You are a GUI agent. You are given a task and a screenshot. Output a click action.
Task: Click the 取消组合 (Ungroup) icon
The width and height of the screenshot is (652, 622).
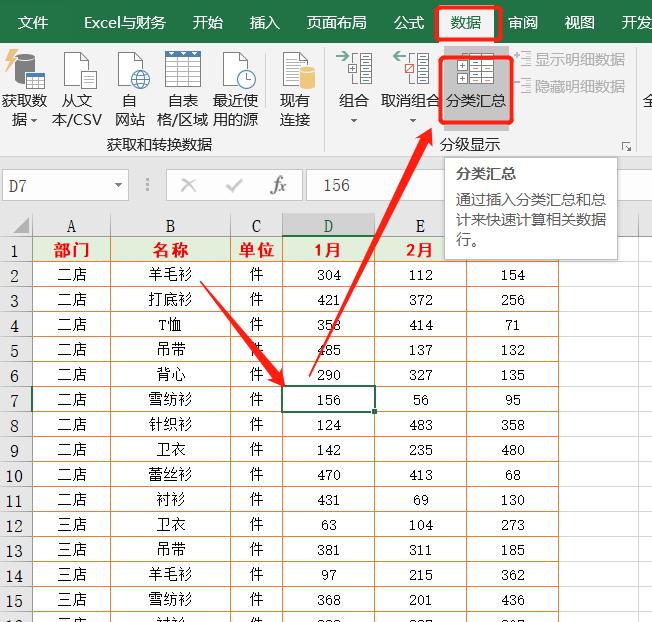pyautogui.click(x=411, y=67)
